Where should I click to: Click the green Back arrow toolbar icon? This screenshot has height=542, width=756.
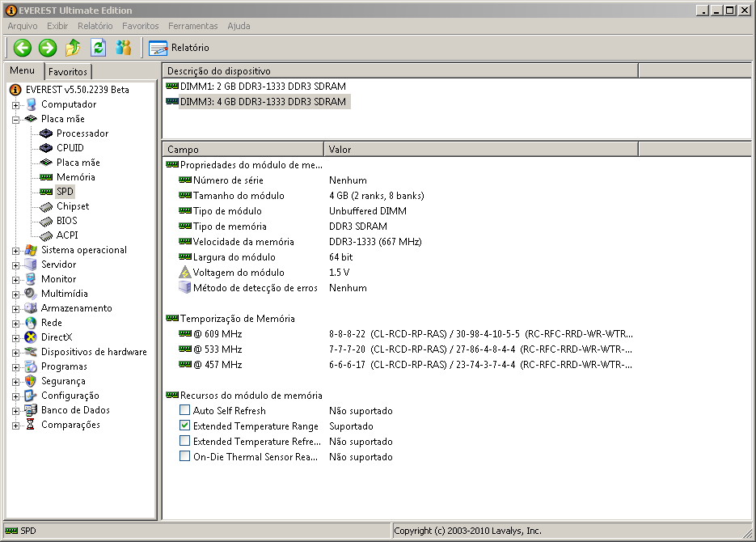coord(22,48)
